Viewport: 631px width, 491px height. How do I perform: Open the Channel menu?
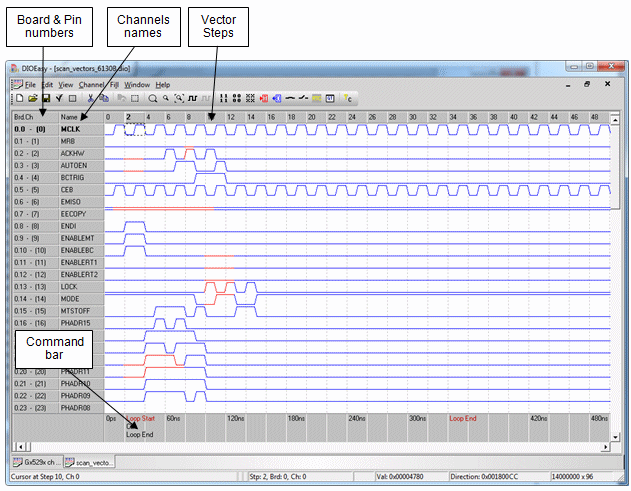(91, 85)
